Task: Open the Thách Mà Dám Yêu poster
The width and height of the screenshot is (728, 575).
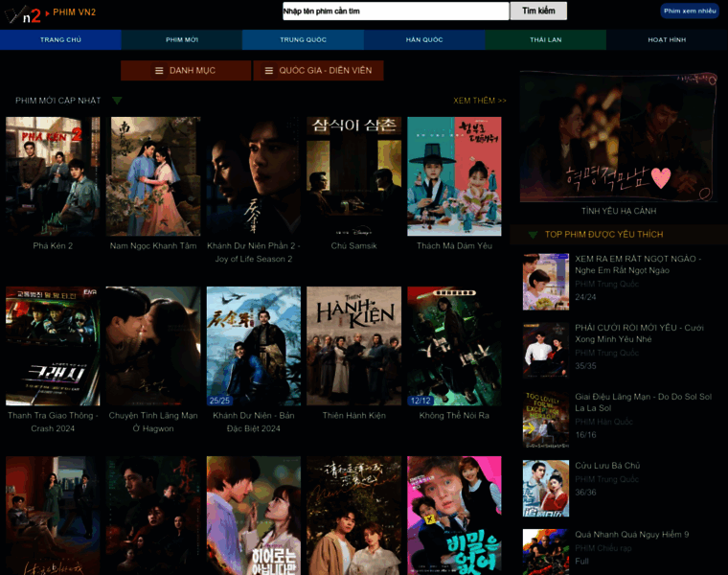Action: tap(454, 176)
